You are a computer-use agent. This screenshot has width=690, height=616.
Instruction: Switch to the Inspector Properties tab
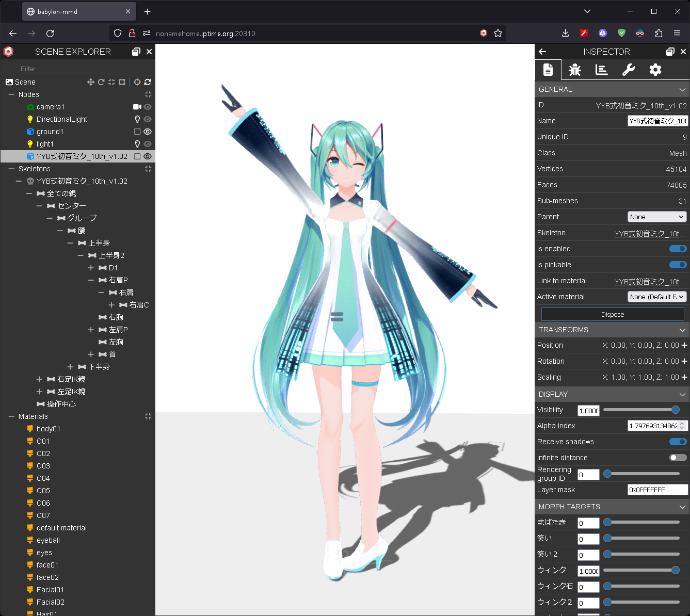548,70
